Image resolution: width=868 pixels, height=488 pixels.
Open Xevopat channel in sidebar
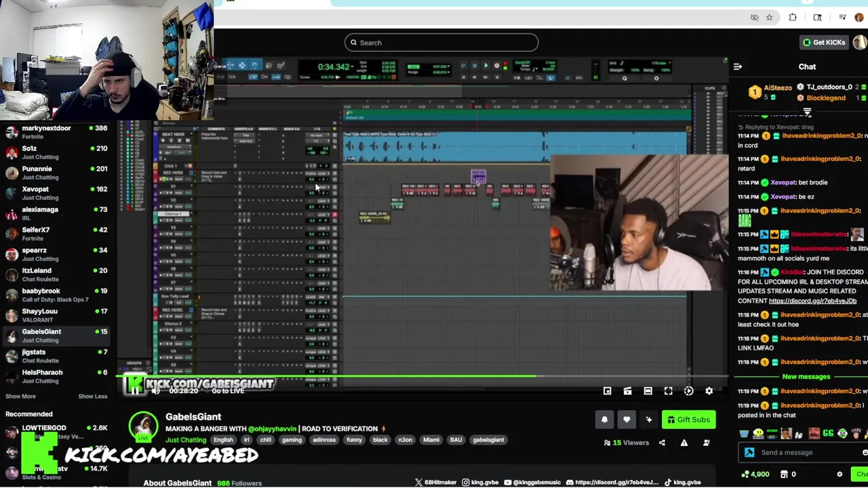pyautogui.click(x=58, y=193)
